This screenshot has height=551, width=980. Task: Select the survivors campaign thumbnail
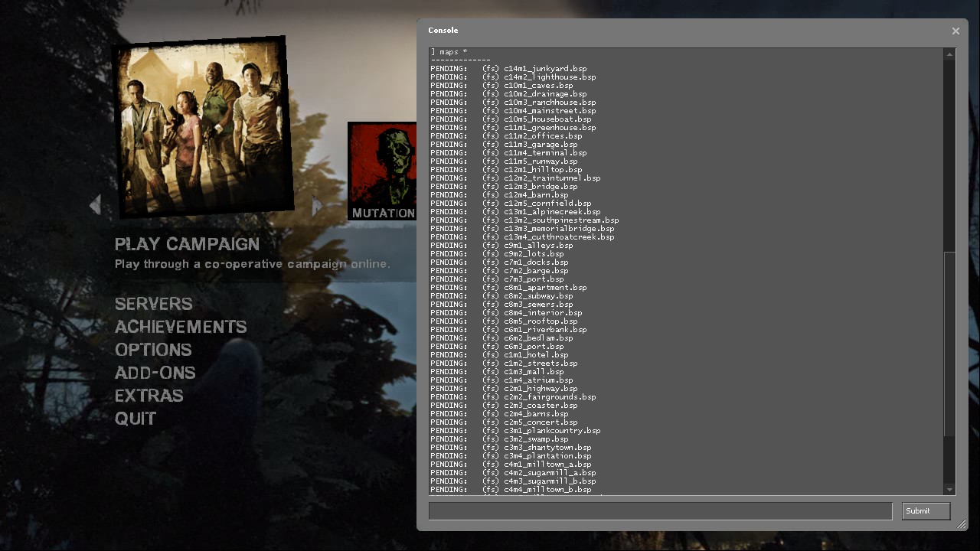[202, 127]
